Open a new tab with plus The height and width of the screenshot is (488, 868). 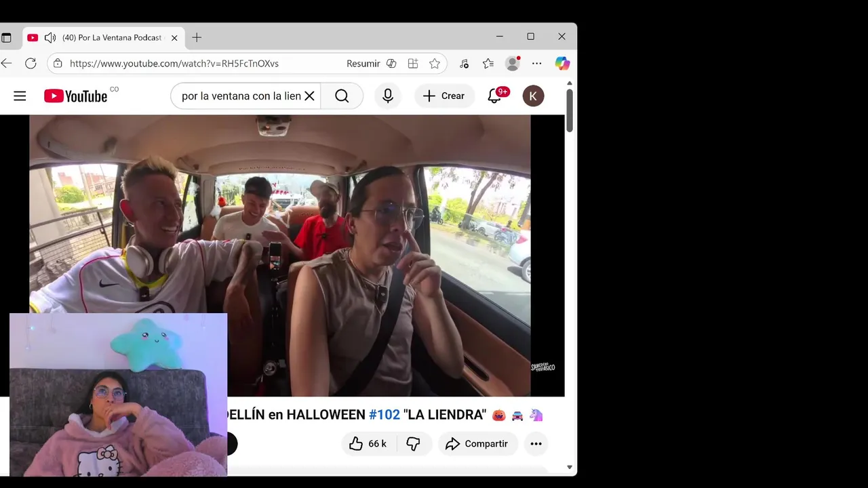[197, 37]
